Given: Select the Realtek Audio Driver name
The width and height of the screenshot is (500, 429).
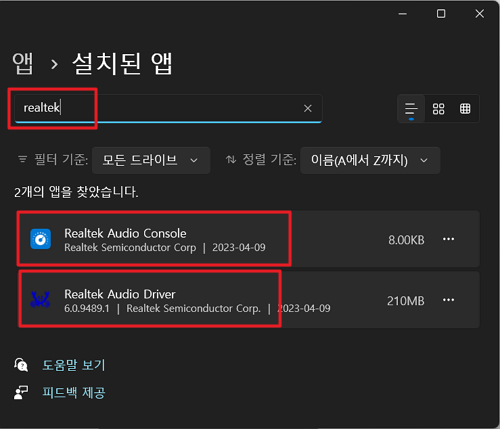Looking at the screenshot, I should pyautogui.click(x=120, y=294).
